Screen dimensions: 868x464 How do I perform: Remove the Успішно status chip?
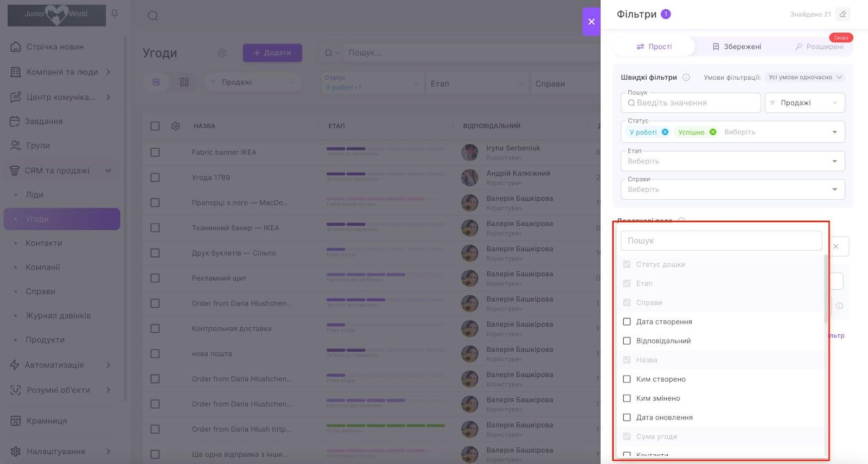tap(713, 132)
